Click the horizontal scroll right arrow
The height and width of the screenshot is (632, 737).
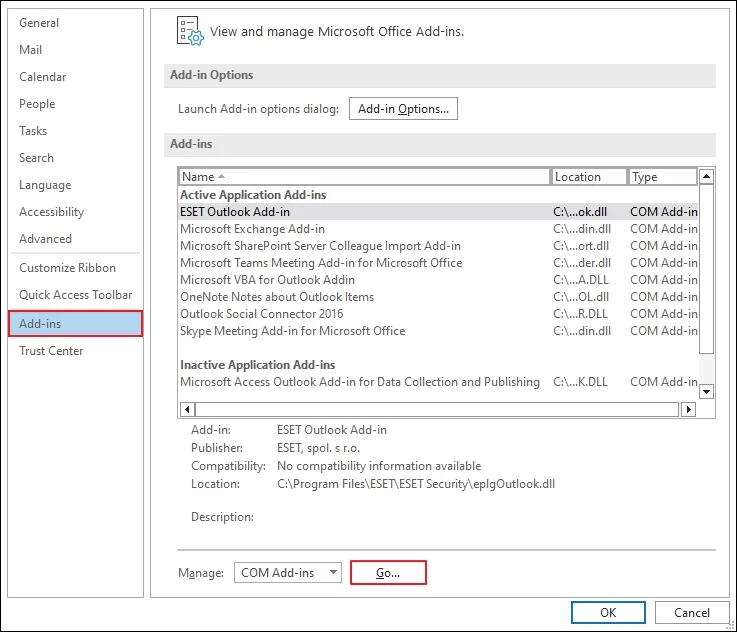coord(689,409)
